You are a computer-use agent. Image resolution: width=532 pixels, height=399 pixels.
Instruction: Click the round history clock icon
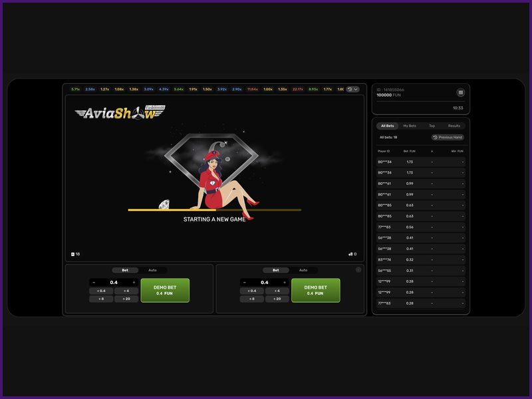click(x=350, y=88)
